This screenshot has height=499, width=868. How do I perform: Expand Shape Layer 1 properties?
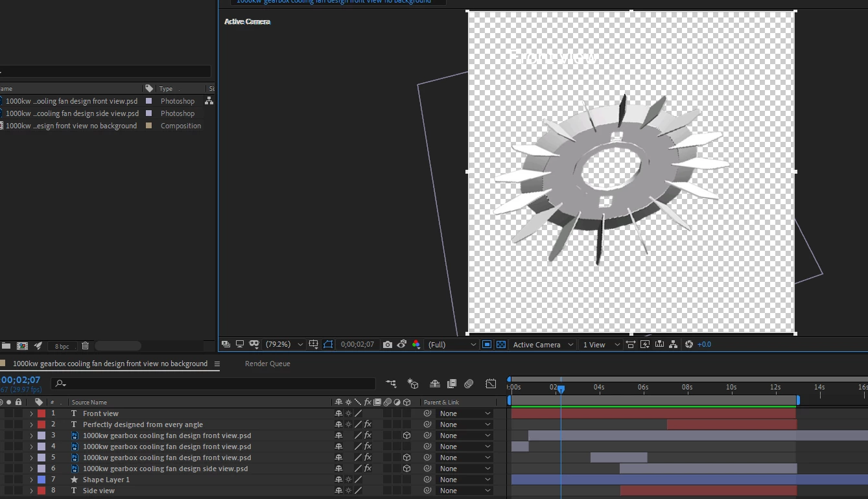pos(31,480)
